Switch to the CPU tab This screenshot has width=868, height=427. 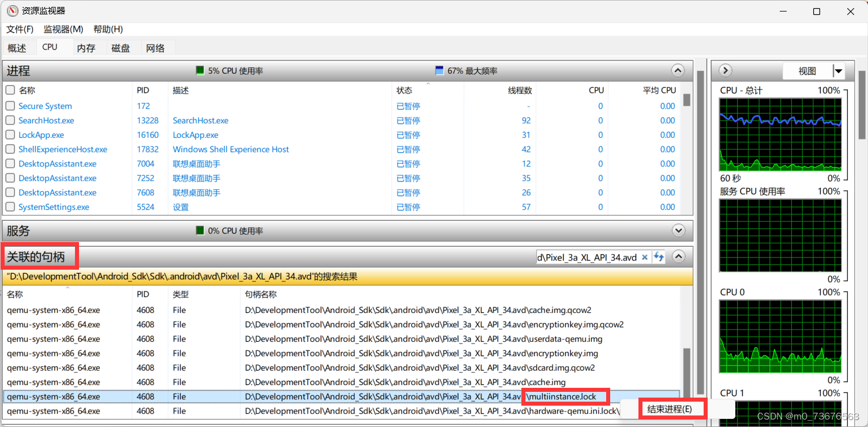click(50, 47)
